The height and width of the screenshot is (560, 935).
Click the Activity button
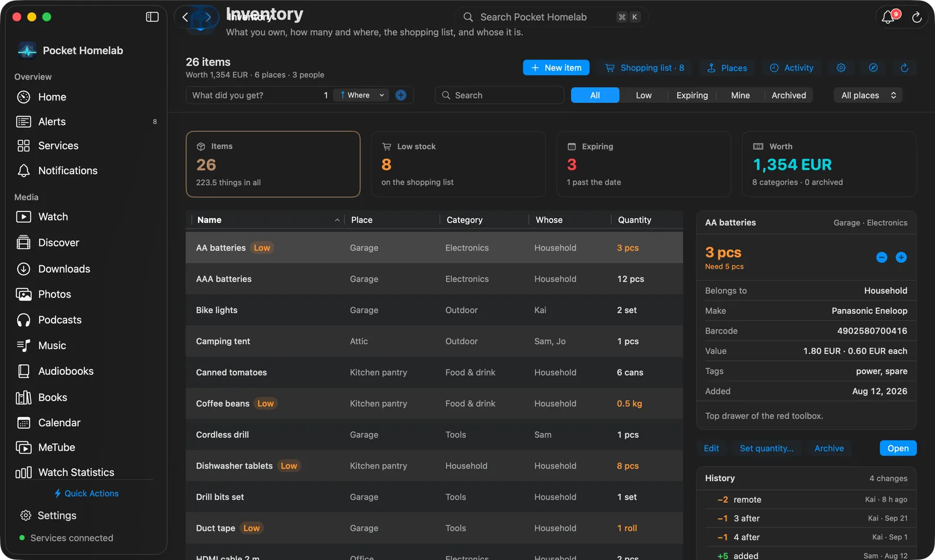pos(791,68)
